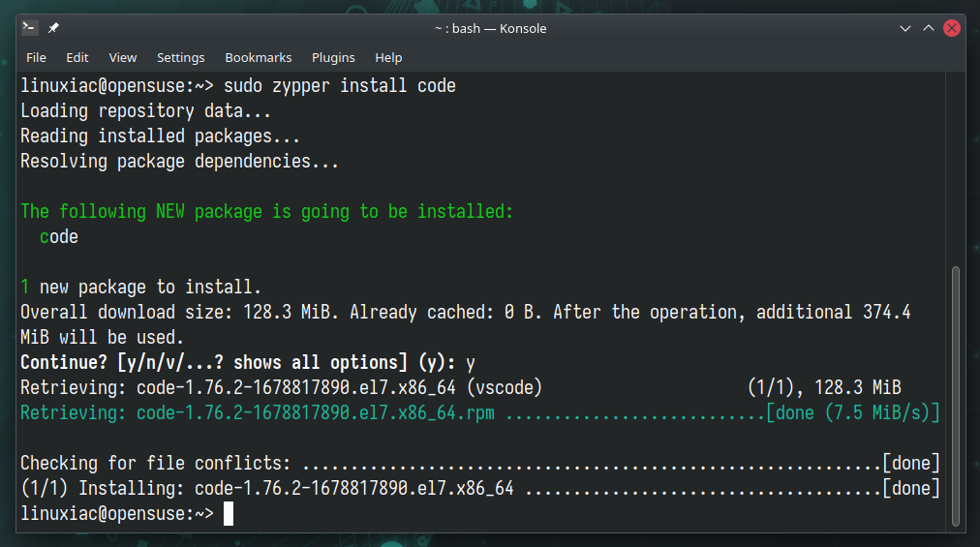Image resolution: width=980 pixels, height=547 pixels.
Task: Maximize Konsole with the up chevron
Action: tap(929, 28)
